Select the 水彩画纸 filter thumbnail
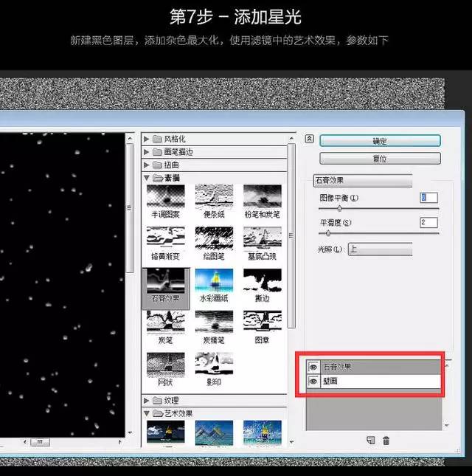 214,283
